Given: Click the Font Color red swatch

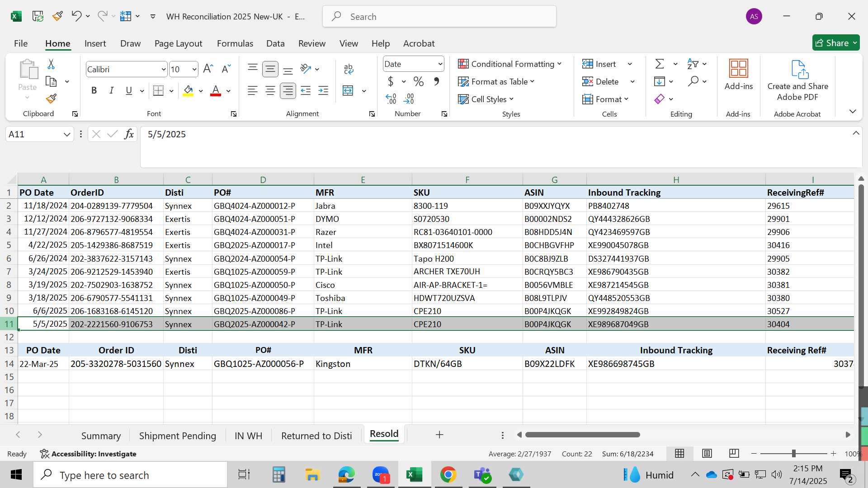Looking at the screenshot, I should pyautogui.click(x=216, y=91).
